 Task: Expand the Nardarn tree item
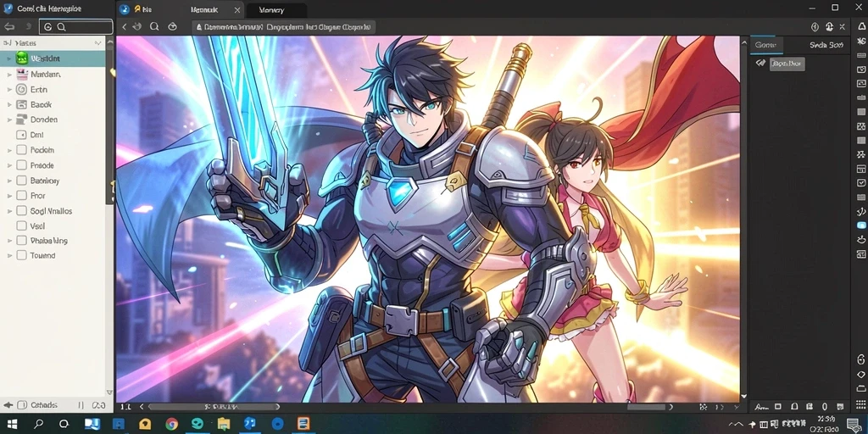[8, 75]
